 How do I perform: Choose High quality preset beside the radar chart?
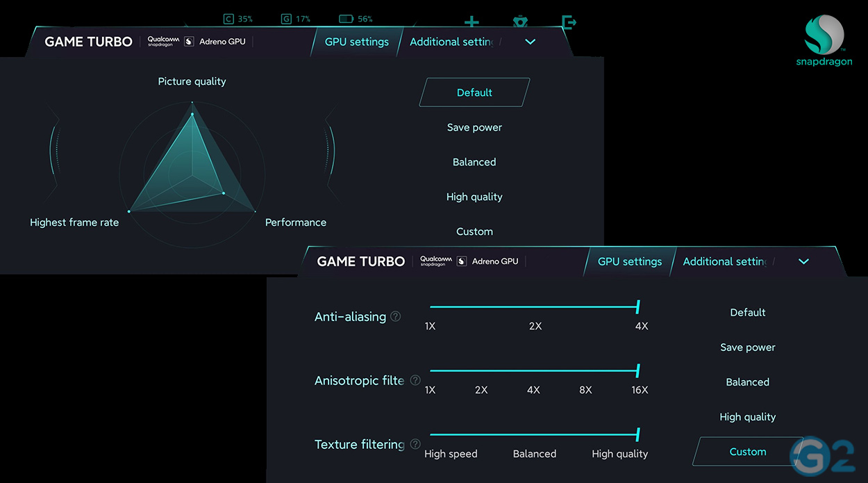[x=474, y=197]
